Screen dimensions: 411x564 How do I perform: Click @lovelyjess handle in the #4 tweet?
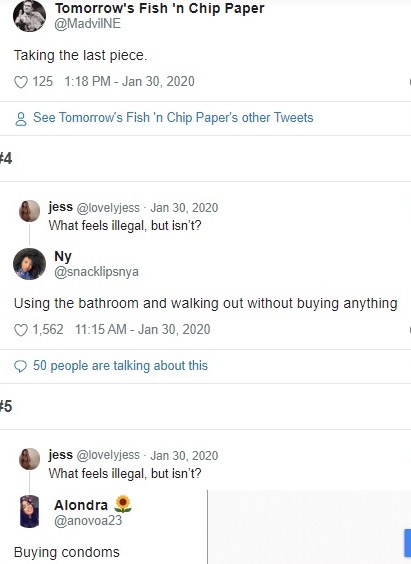[108, 208]
